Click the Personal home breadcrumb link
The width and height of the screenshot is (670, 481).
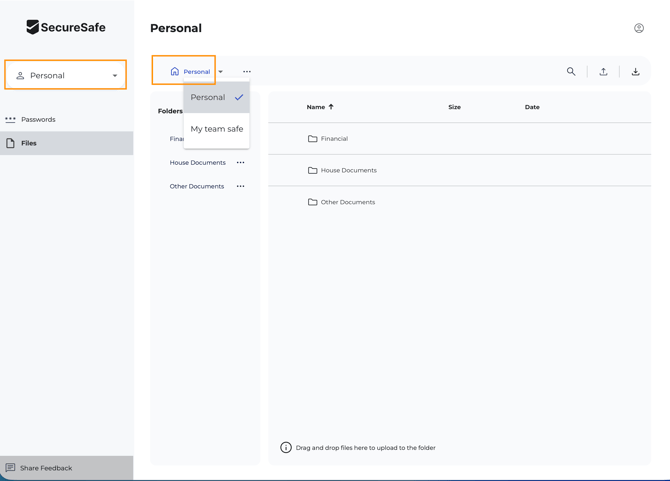tap(190, 72)
